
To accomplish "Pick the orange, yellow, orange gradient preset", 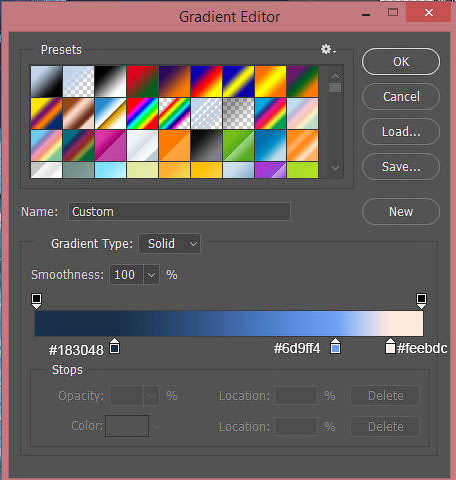I will 270,81.
